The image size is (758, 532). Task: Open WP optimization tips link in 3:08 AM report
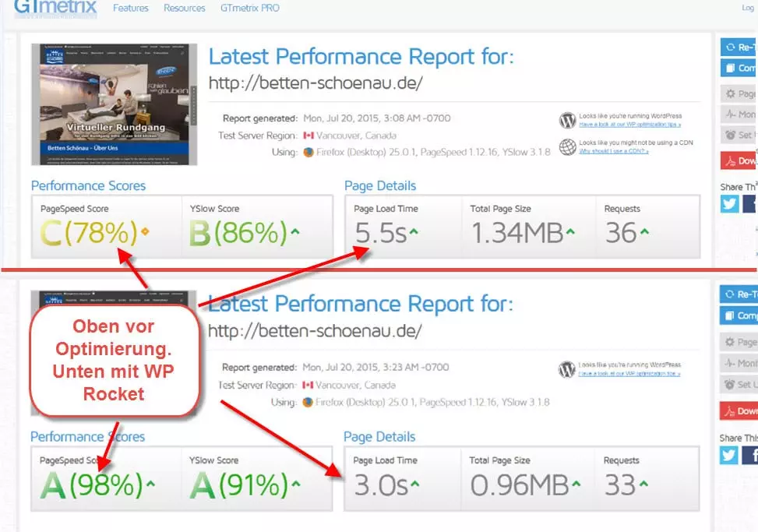[630, 125]
